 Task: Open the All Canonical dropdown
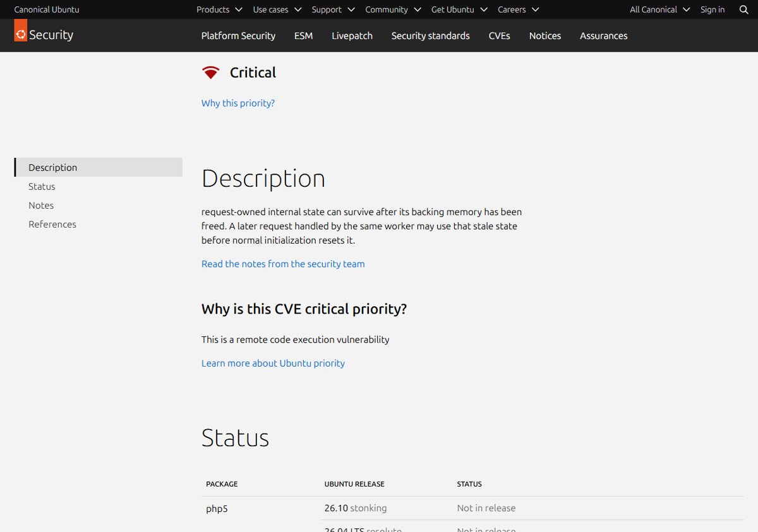pyautogui.click(x=659, y=9)
